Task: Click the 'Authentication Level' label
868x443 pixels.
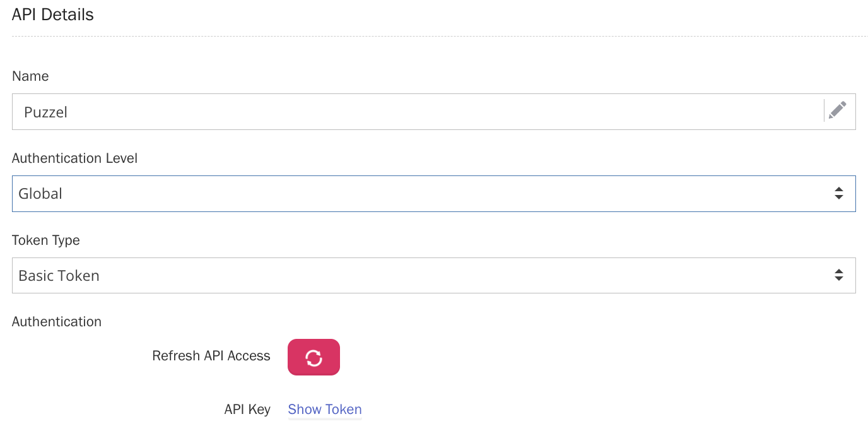Action: click(74, 158)
